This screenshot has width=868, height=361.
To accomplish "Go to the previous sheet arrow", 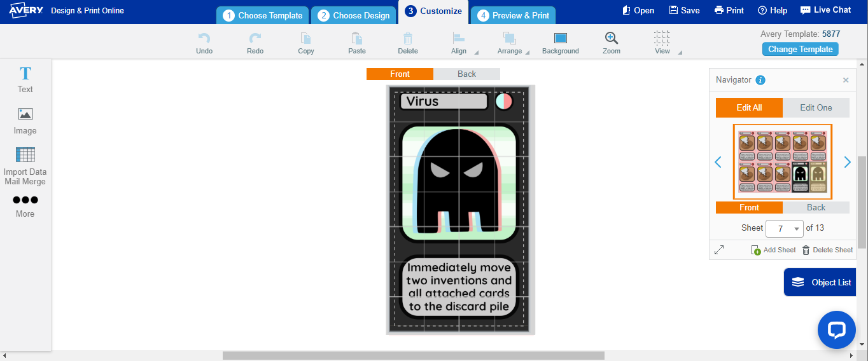I will click(718, 162).
